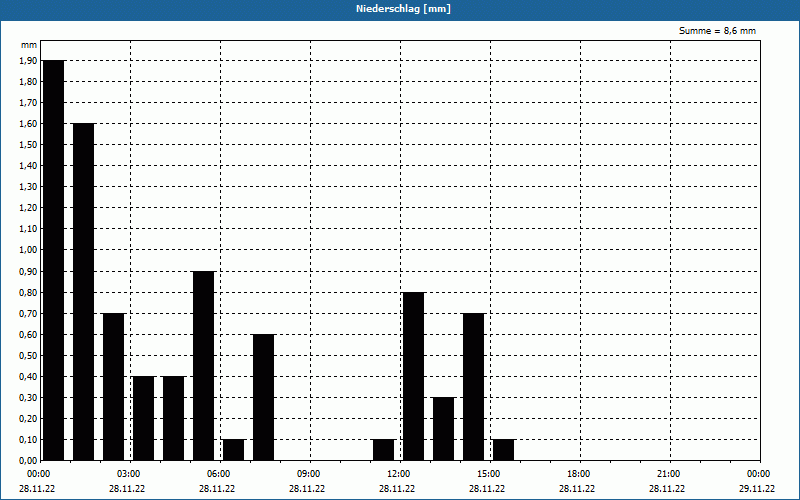The width and height of the screenshot is (800, 500).
Task: Click the 0,60 y-axis label
Action: 28,334
